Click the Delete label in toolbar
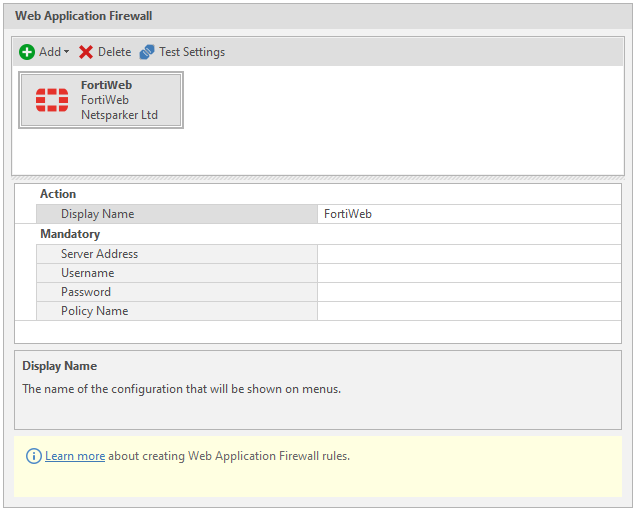Image resolution: width=636 pixels, height=511 pixels. [x=114, y=52]
